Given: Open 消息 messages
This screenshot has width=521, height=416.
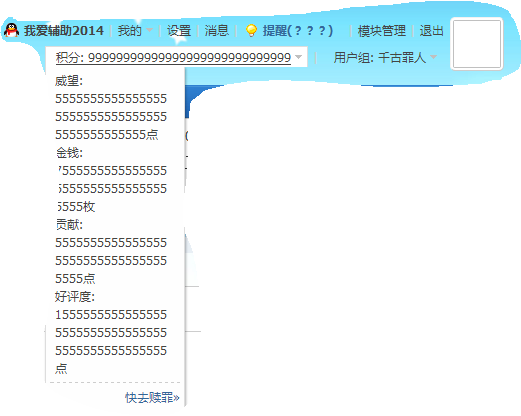Looking at the screenshot, I should point(217,31).
